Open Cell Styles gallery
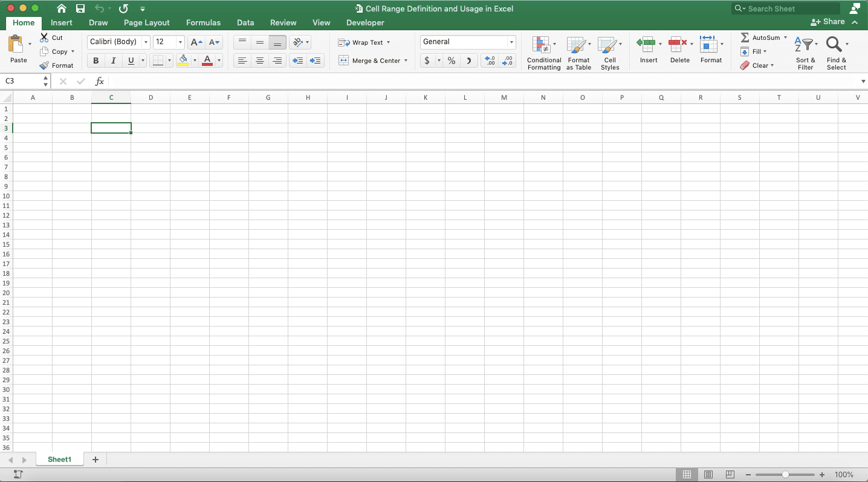Viewport: 868px width, 482px height. (610, 53)
